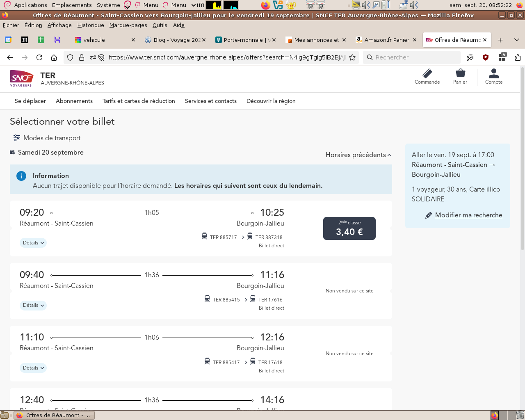Switch to the Amazon.fr Panier tab

(386, 40)
